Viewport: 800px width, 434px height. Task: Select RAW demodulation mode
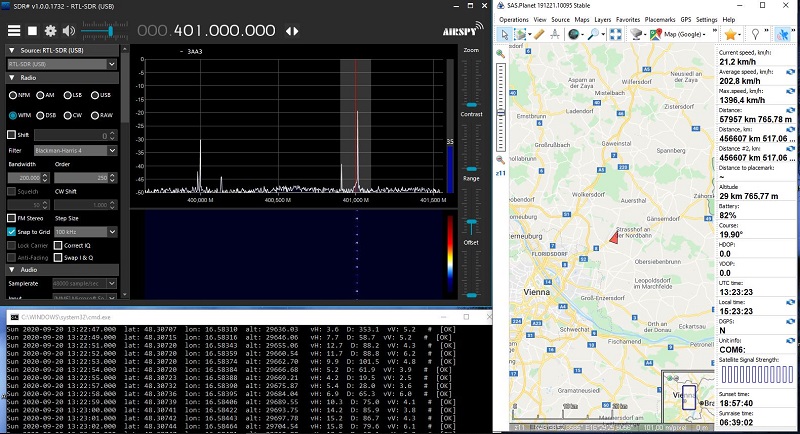click(x=94, y=115)
